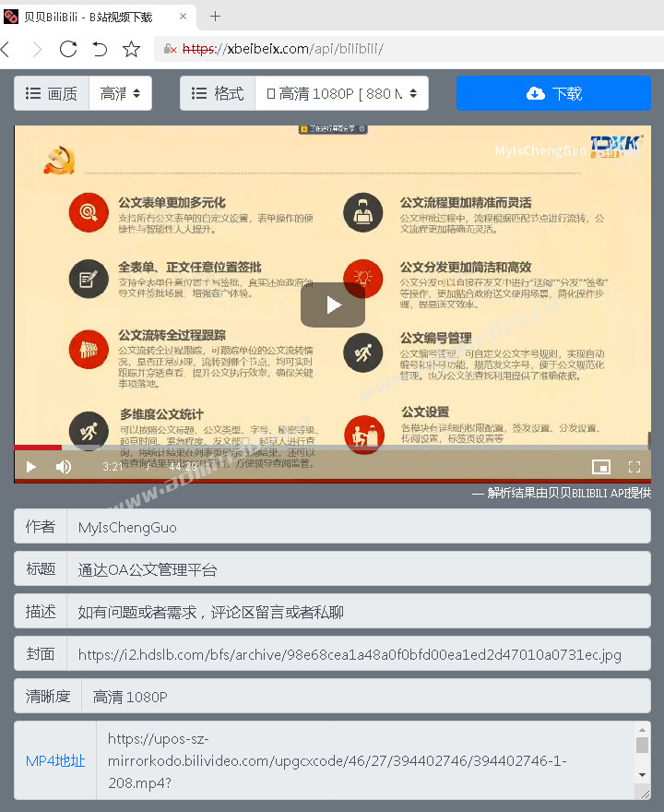Click the 封面 label

[41, 654]
